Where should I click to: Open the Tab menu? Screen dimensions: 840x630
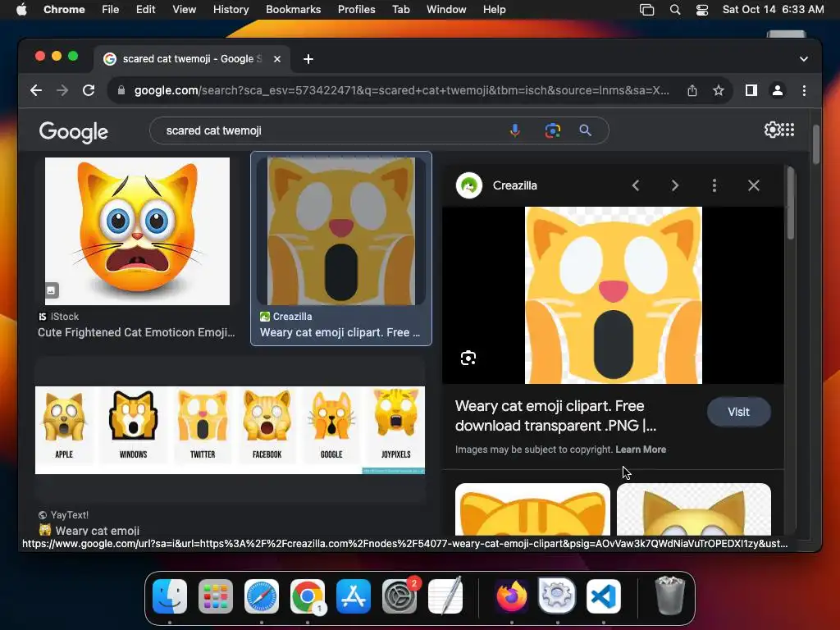pos(400,10)
